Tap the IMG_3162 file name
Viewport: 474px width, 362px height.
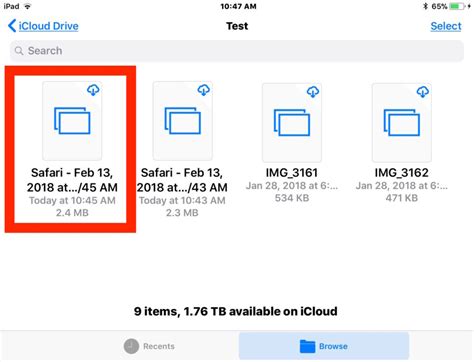[402, 173]
